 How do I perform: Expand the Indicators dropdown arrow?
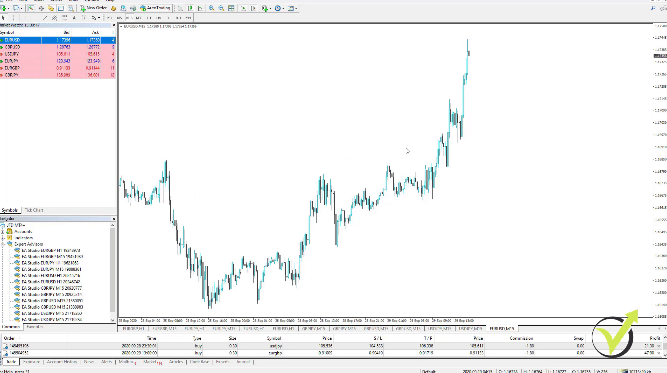271,9
